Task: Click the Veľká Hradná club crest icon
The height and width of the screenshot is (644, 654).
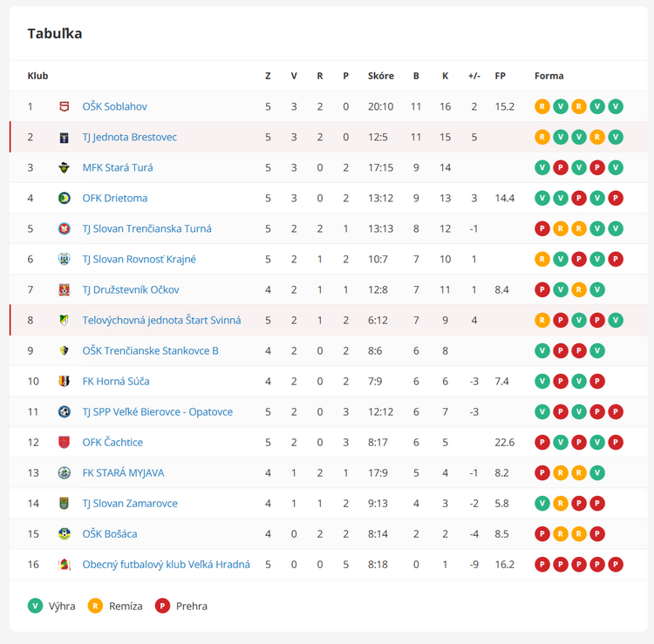Action: click(64, 564)
